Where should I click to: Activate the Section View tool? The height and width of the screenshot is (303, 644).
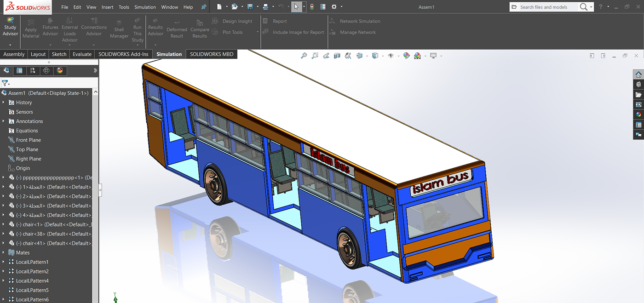(337, 56)
